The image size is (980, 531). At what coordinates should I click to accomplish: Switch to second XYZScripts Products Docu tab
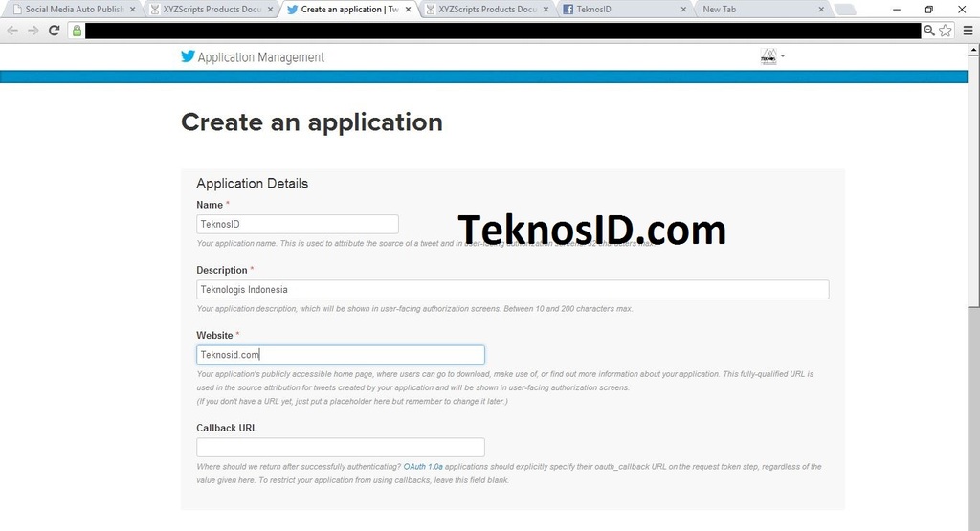click(x=485, y=10)
